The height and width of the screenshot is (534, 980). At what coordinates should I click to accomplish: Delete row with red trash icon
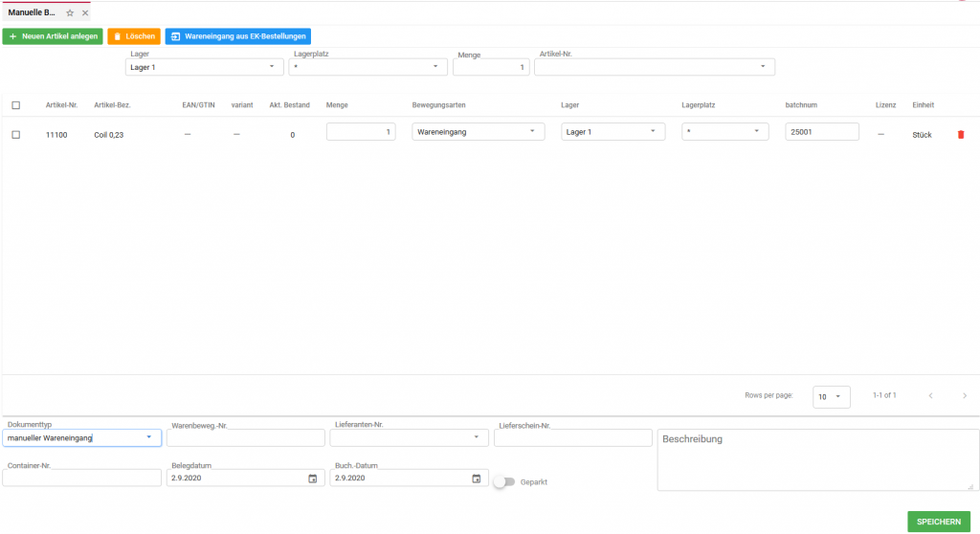pyautogui.click(x=961, y=135)
